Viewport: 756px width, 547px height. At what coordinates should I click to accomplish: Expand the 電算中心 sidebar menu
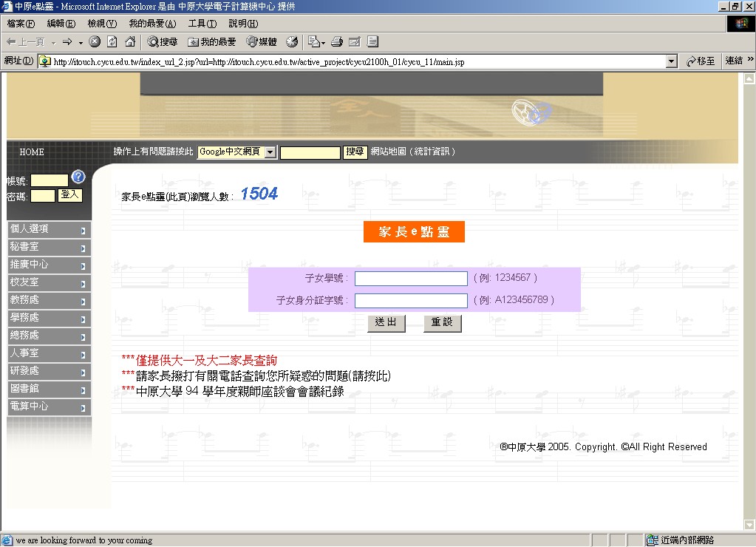pyautogui.click(x=49, y=407)
